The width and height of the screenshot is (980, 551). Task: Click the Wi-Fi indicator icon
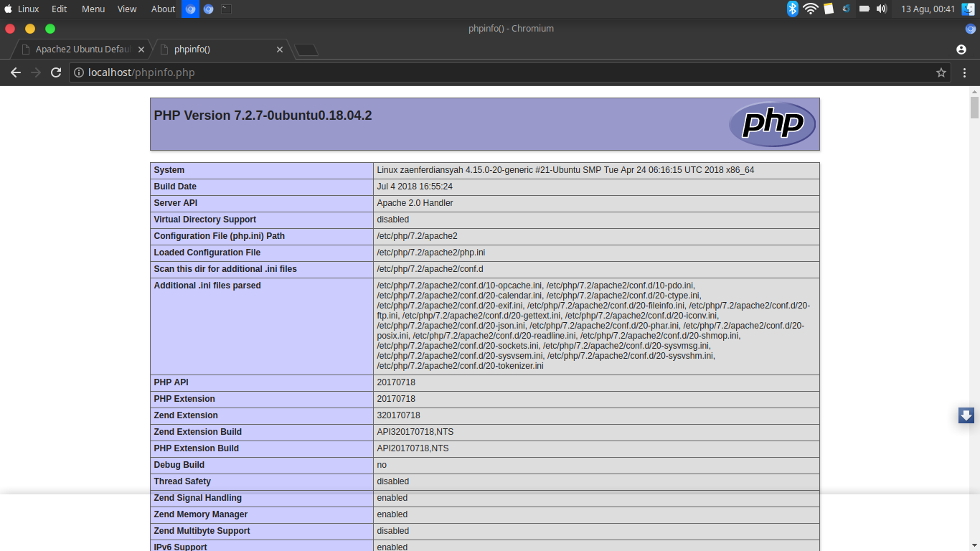coord(811,9)
